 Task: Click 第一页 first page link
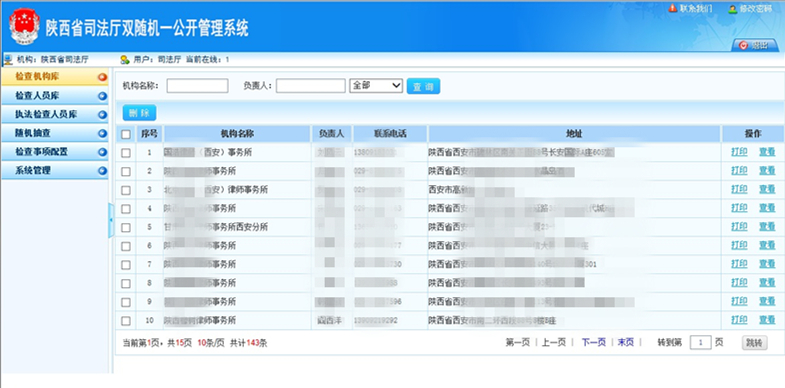pyautogui.click(x=518, y=342)
